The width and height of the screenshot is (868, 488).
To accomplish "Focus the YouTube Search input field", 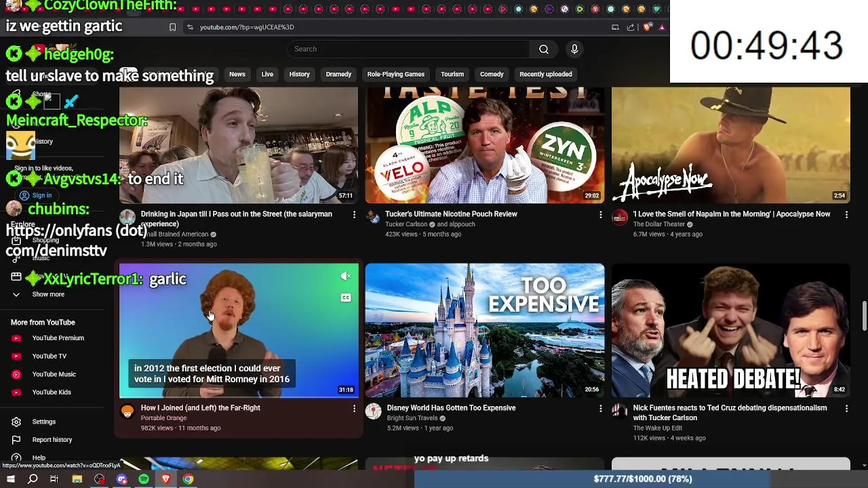I will coord(408,49).
